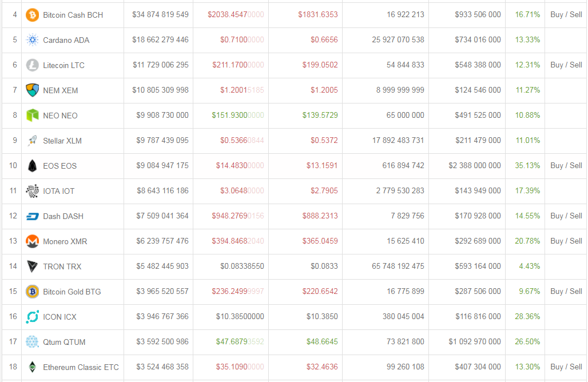Click the Litecoin silver coin icon
588x382 pixels.
tap(33, 65)
